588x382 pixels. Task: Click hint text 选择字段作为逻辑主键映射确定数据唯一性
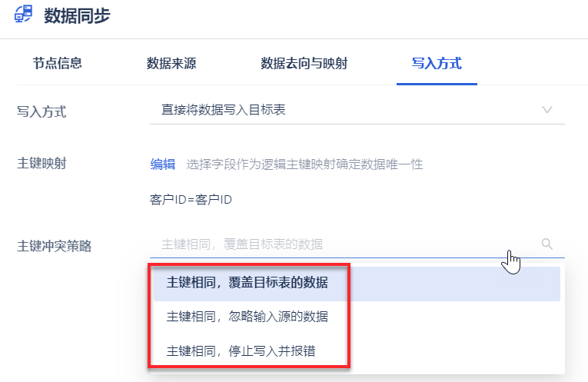click(x=304, y=164)
